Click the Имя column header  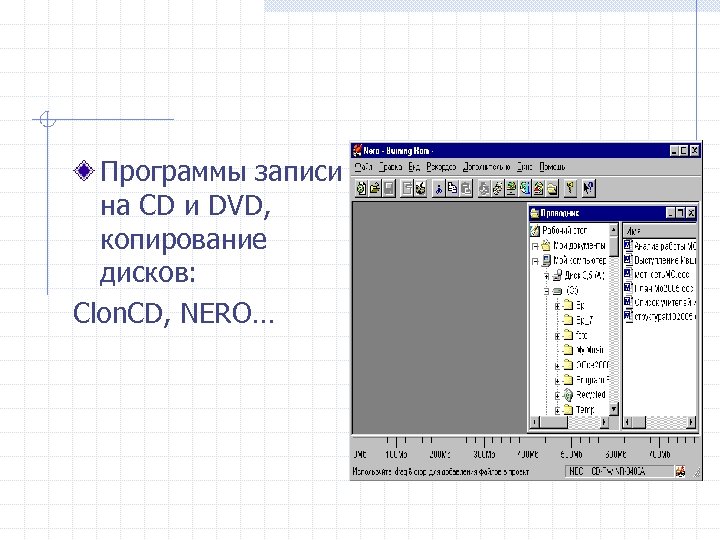click(660, 231)
